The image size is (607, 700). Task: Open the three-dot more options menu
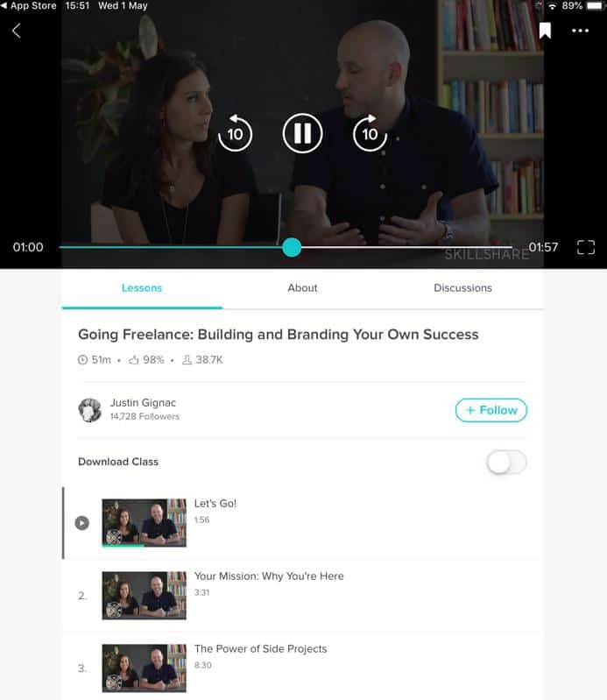point(580,31)
